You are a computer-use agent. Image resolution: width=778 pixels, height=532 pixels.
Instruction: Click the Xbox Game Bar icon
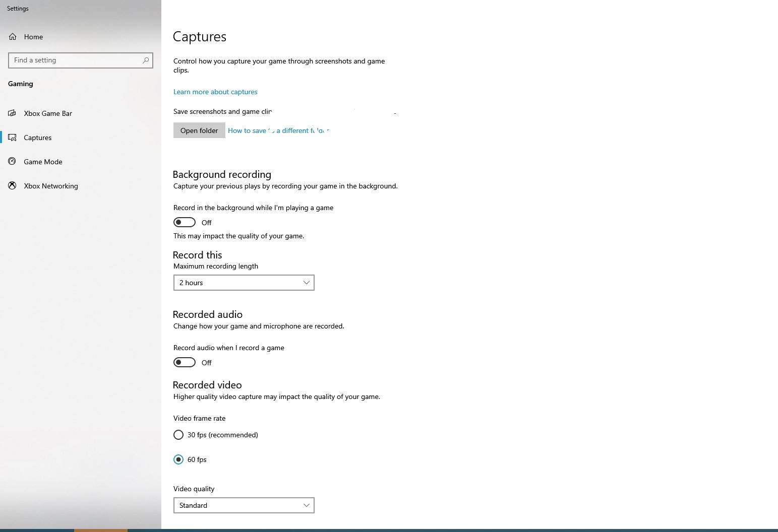pos(12,113)
